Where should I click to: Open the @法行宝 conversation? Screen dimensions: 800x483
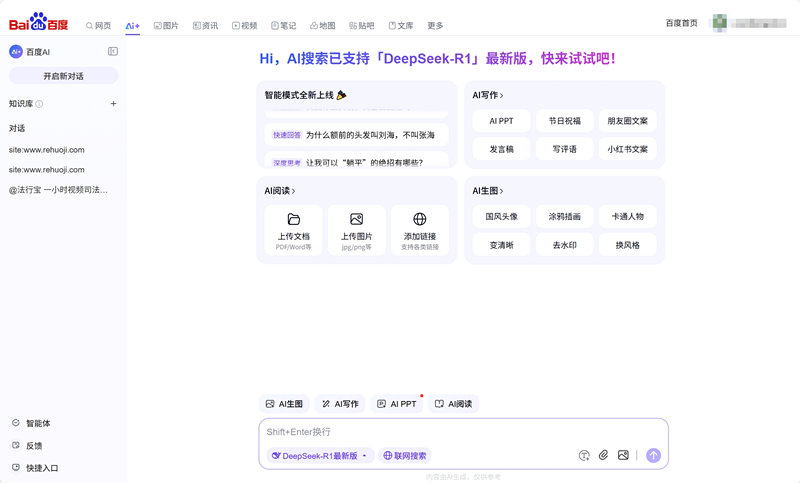[x=58, y=190]
